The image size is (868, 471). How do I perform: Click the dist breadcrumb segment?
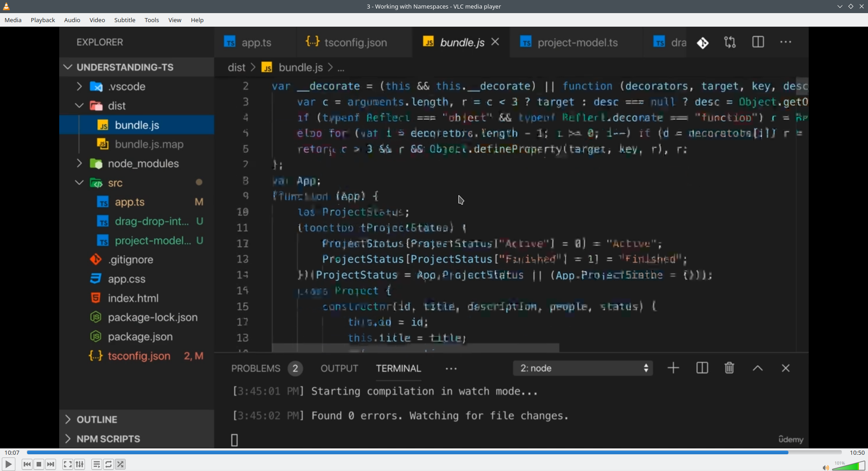237,68
